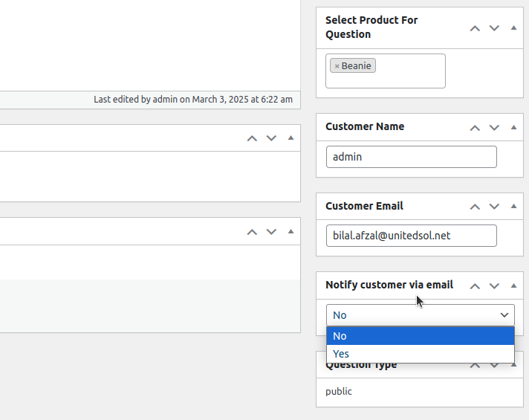Screen dimensions: 529x420
Task: Move Customer Email box down
Action: pyautogui.click(x=494, y=207)
